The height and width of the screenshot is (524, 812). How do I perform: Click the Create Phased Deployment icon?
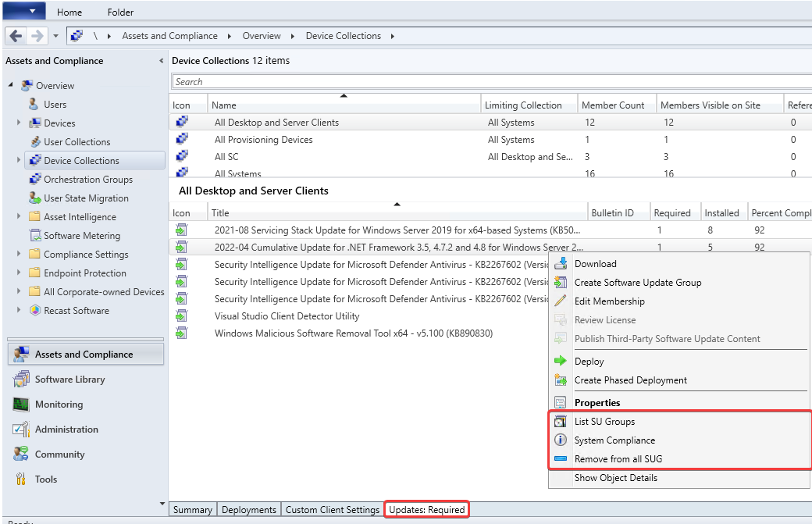(x=561, y=380)
